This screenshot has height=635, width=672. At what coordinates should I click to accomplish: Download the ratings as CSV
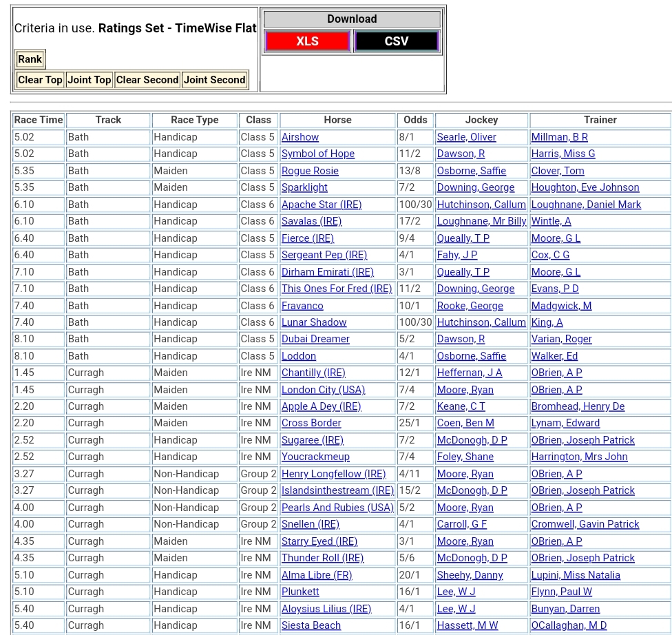[x=396, y=41]
